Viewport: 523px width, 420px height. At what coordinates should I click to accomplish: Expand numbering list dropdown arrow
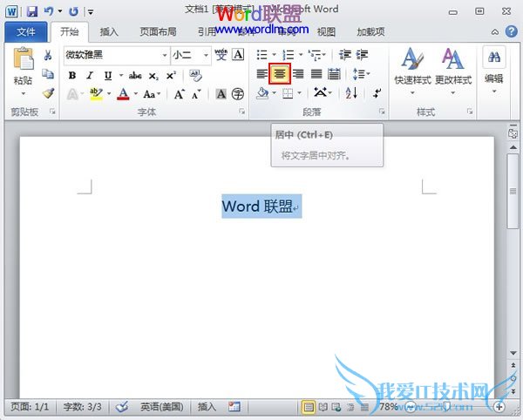click(x=300, y=55)
